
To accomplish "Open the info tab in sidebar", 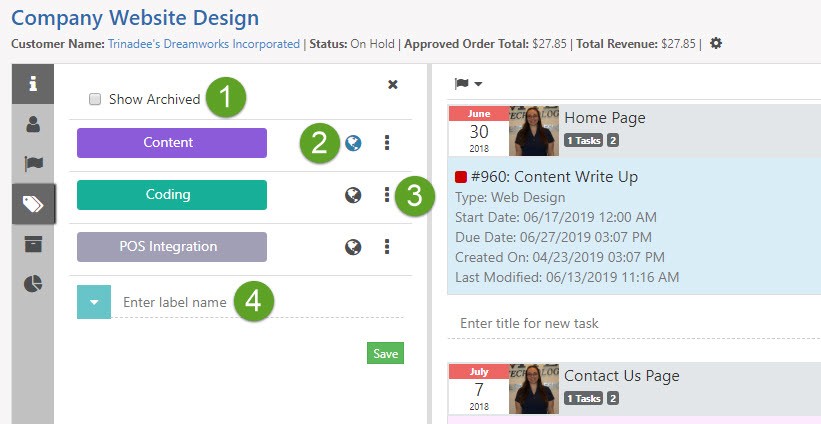I will 33,83.
